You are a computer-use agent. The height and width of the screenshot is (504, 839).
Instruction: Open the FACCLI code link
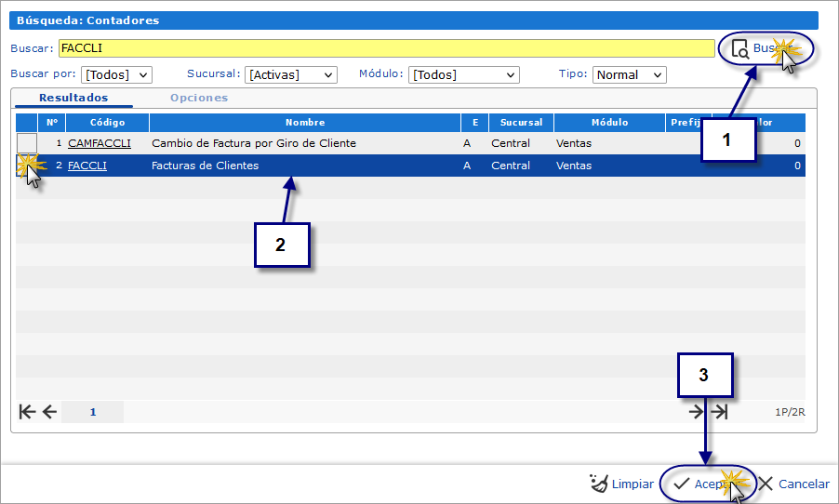[x=87, y=166]
